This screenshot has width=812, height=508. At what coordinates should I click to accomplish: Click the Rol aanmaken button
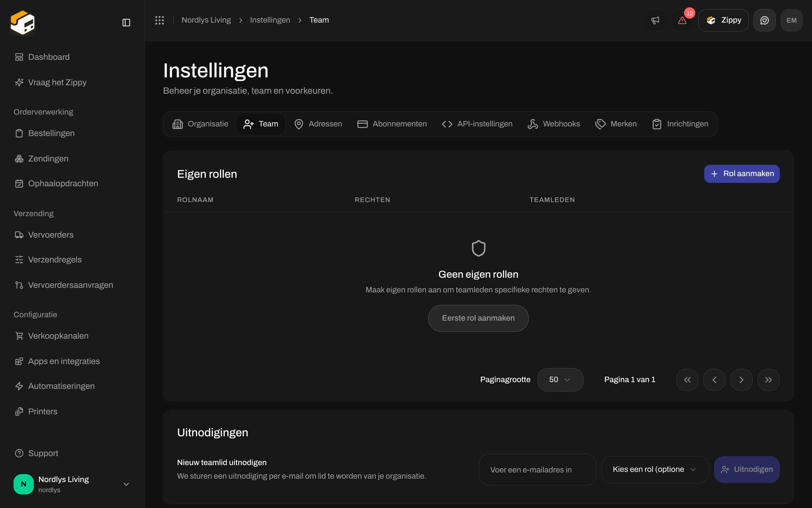tap(742, 174)
